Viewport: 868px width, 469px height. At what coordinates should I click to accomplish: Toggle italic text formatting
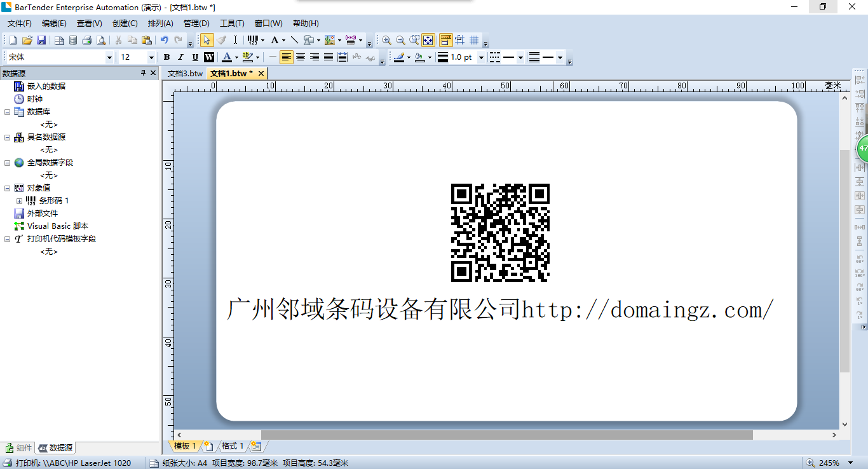(x=180, y=57)
